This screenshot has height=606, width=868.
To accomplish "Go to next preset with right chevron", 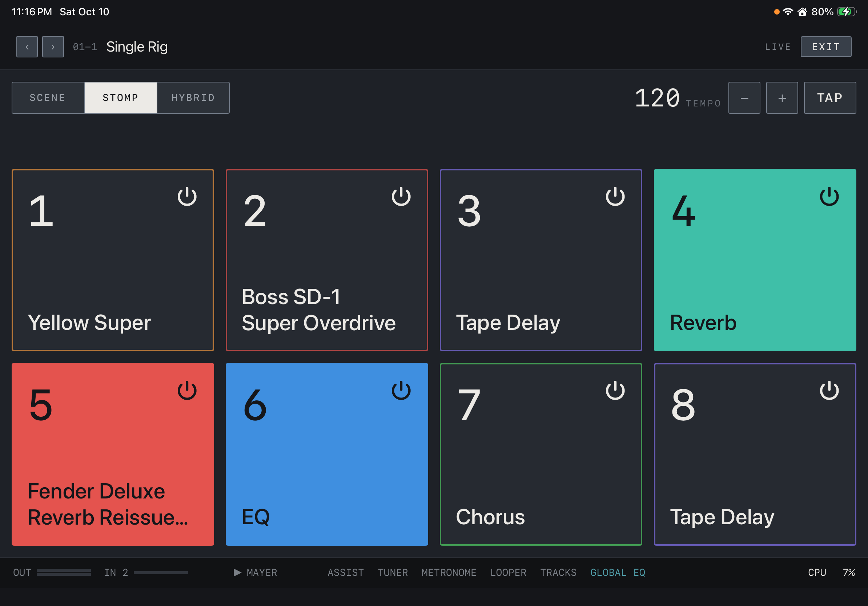I will [53, 47].
